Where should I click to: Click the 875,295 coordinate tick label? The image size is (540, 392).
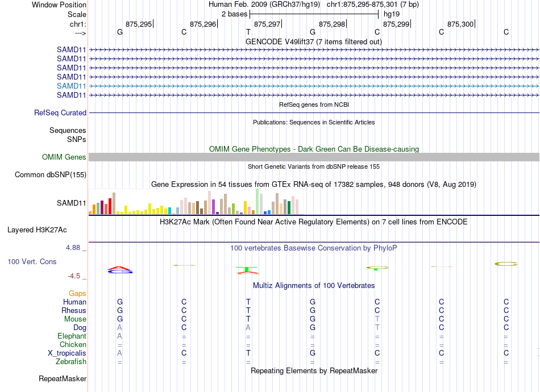tap(139, 24)
